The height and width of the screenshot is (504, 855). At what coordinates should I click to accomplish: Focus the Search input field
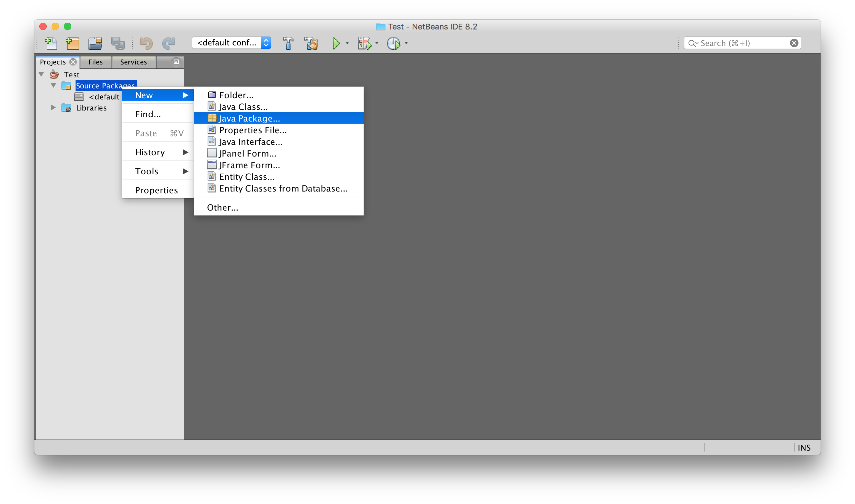[x=743, y=43]
